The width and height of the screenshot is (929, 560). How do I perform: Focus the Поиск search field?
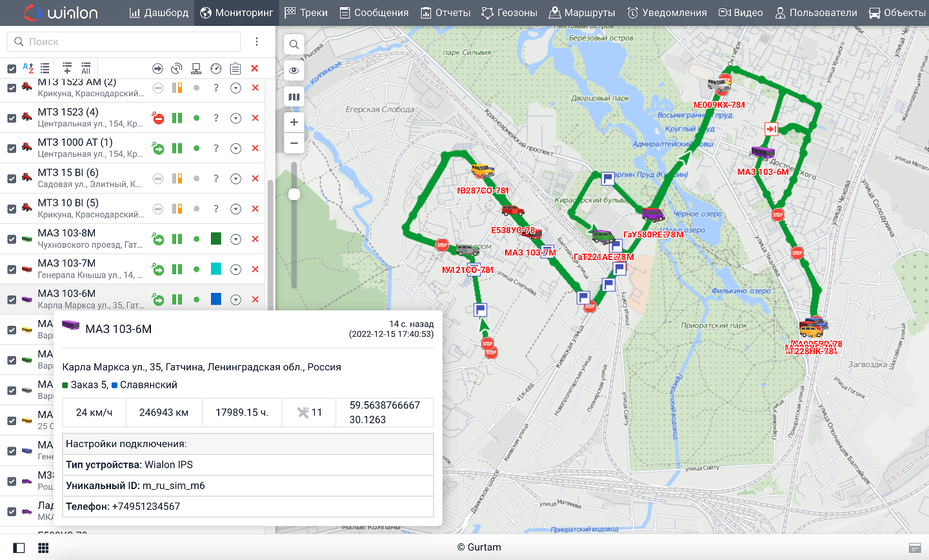(x=124, y=41)
